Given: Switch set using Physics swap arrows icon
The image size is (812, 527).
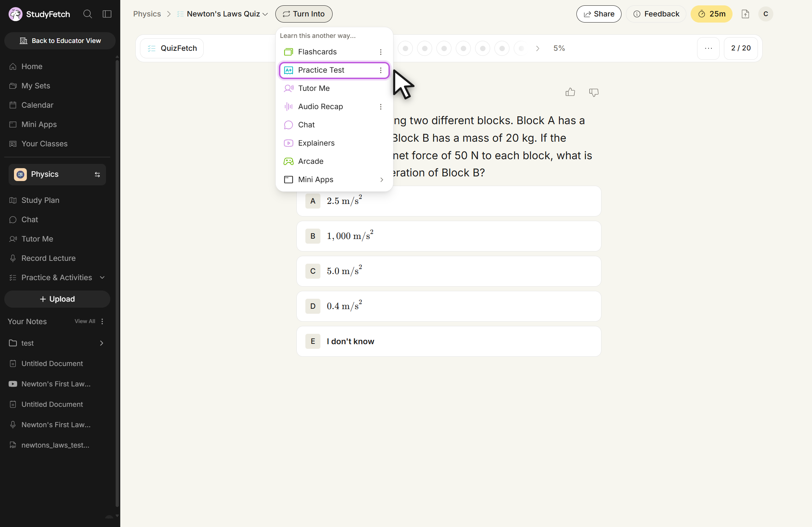Looking at the screenshot, I should tap(97, 174).
